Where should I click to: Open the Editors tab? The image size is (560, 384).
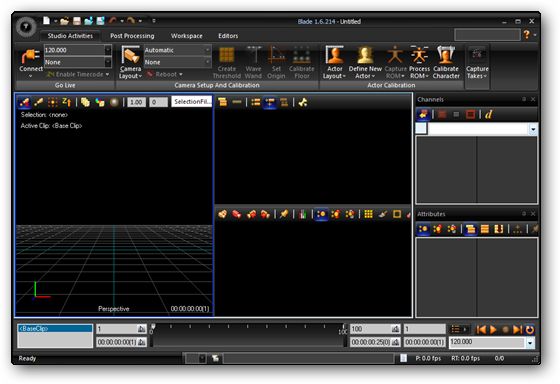point(228,36)
